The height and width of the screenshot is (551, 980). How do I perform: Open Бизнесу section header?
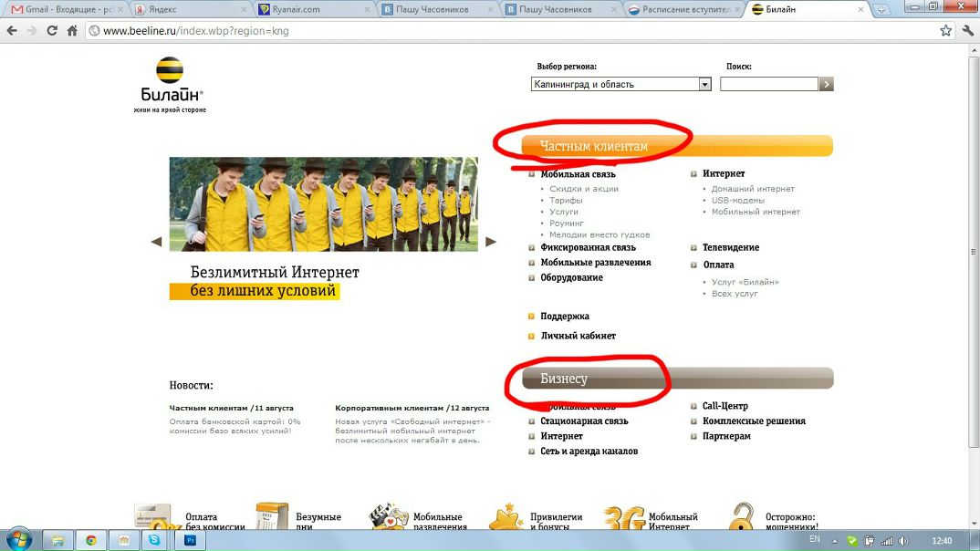[x=677, y=378]
